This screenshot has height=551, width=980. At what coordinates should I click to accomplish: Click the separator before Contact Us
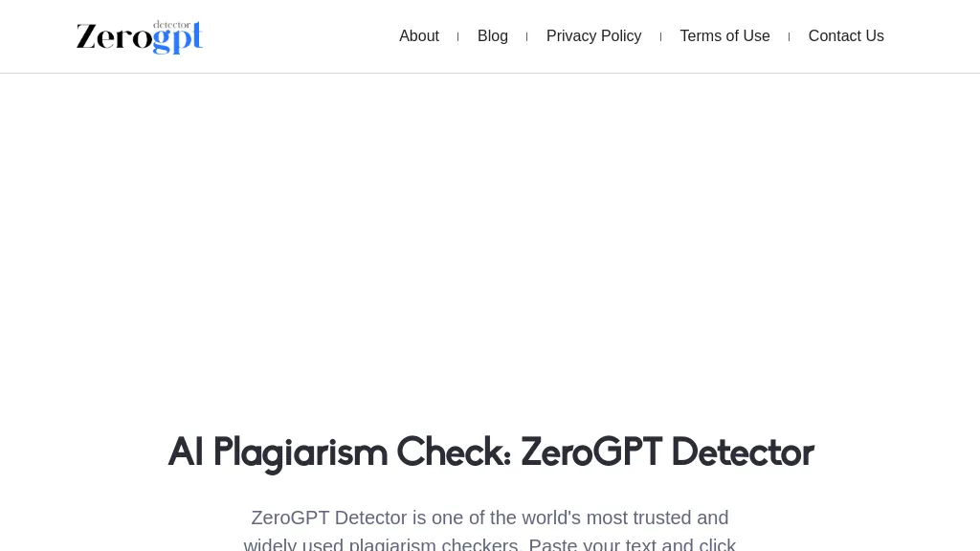(x=789, y=36)
